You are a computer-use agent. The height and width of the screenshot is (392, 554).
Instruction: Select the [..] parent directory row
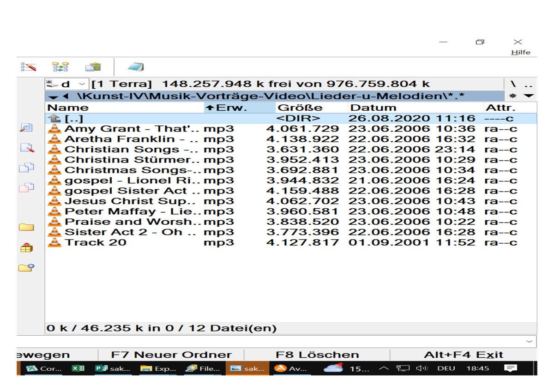(291, 119)
